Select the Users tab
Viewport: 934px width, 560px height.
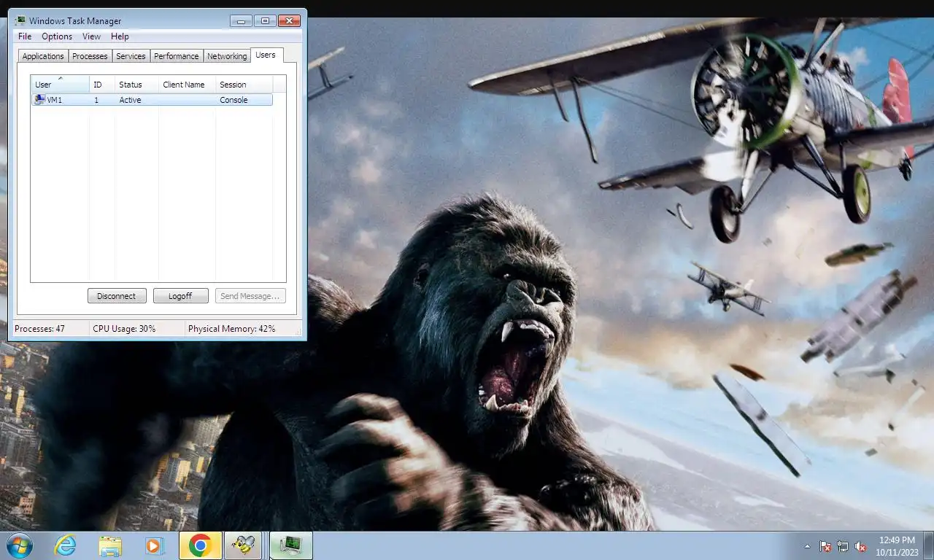click(266, 55)
